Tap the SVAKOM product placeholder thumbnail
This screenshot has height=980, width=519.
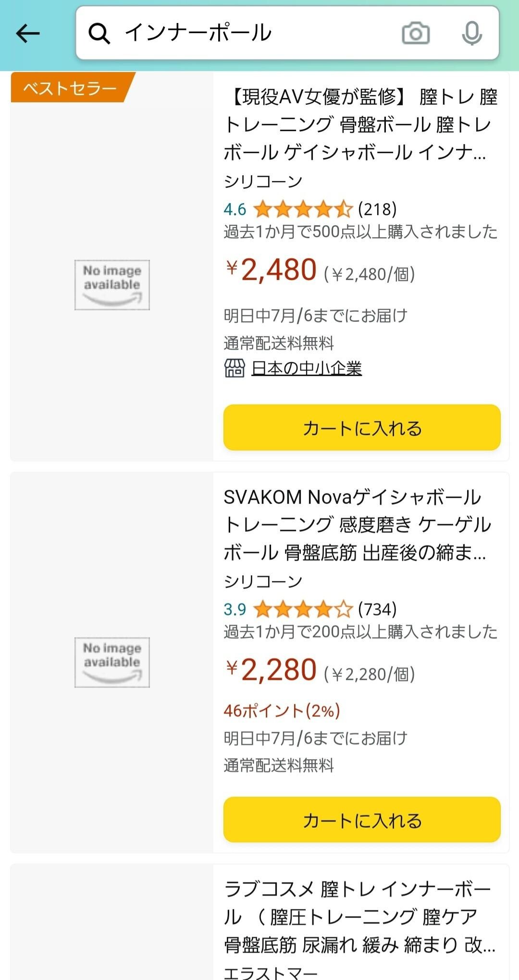[x=112, y=662]
